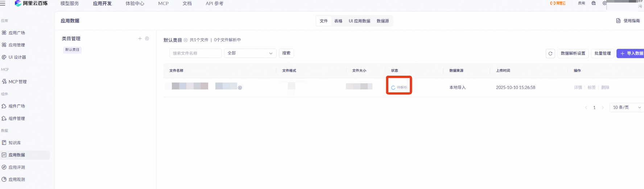Click the 状态 column header
Screen dimensions: 644x189
[395, 71]
